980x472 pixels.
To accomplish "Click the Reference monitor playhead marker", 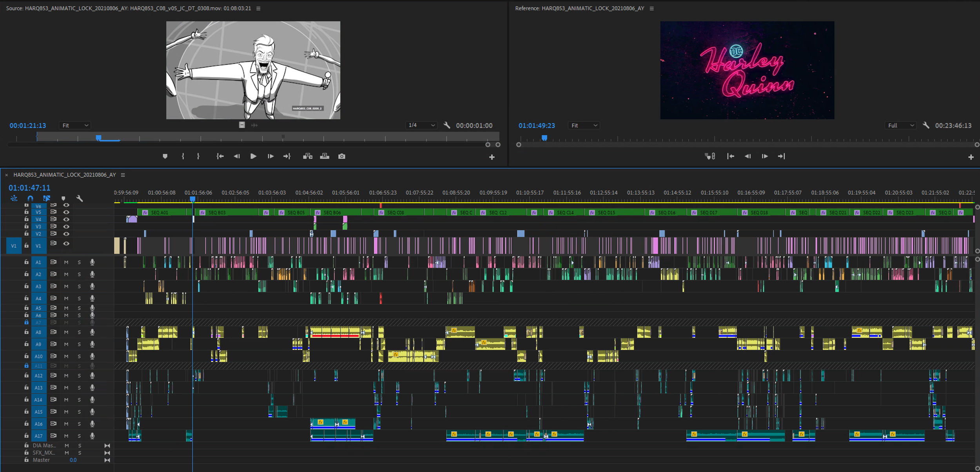I will point(544,138).
